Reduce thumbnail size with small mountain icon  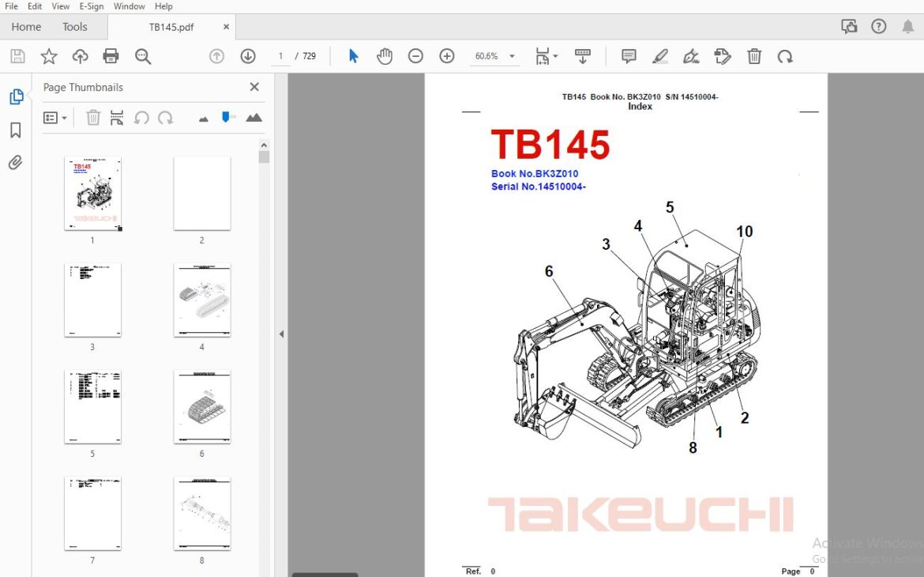coord(204,119)
